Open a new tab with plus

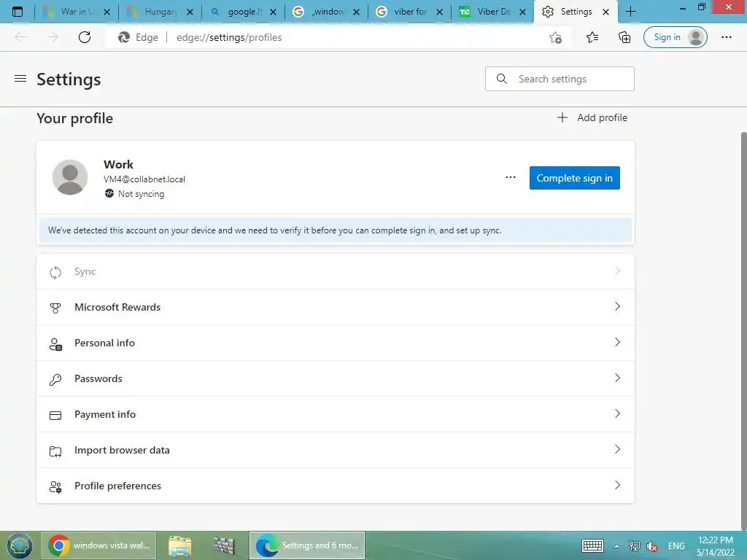tap(630, 12)
